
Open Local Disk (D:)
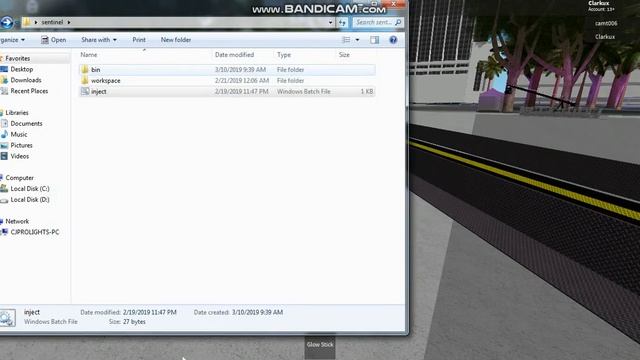click(30, 200)
